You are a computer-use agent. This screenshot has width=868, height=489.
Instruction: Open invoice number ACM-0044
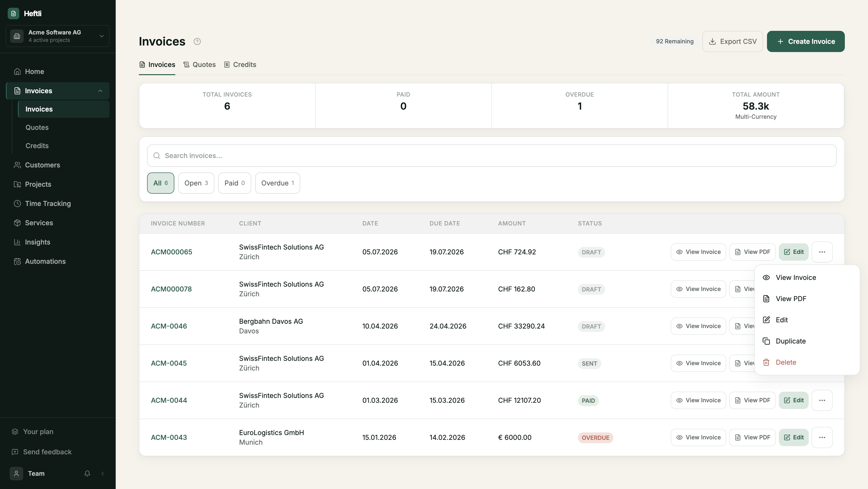169,400
